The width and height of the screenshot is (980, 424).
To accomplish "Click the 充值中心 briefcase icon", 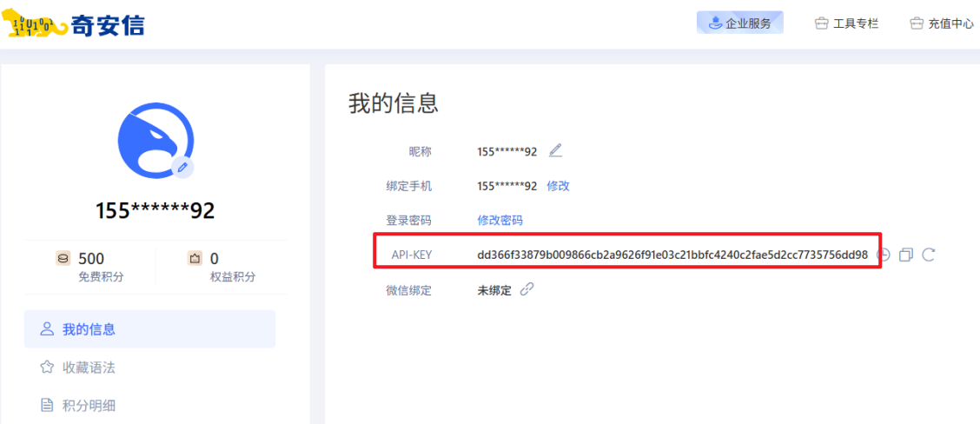I will point(917,23).
